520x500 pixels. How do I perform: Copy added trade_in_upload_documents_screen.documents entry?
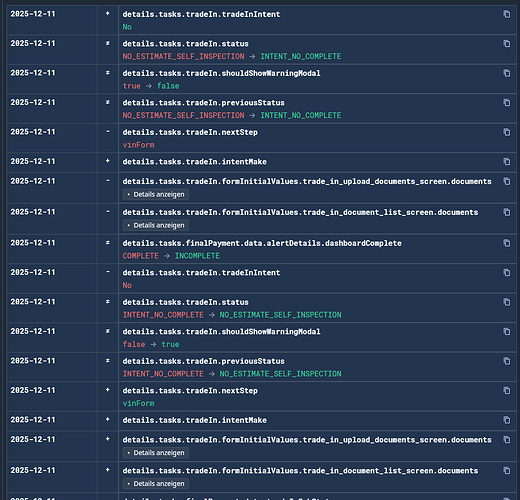coord(507,440)
